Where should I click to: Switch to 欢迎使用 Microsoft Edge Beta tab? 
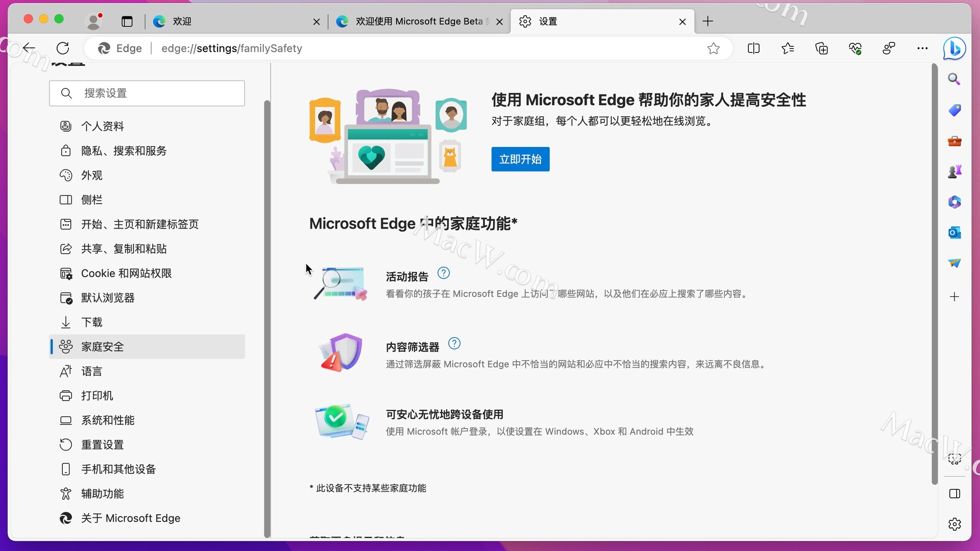click(x=419, y=21)
